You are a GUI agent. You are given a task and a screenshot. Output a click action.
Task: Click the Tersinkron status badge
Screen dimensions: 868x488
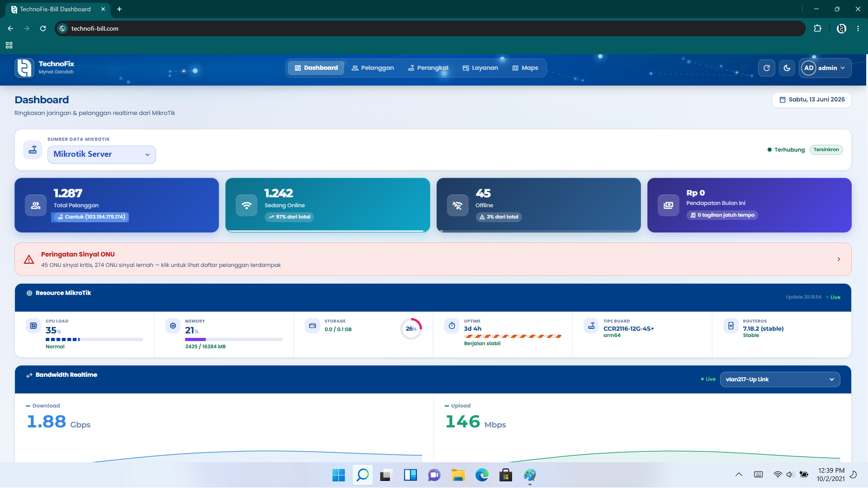(826, 150)
